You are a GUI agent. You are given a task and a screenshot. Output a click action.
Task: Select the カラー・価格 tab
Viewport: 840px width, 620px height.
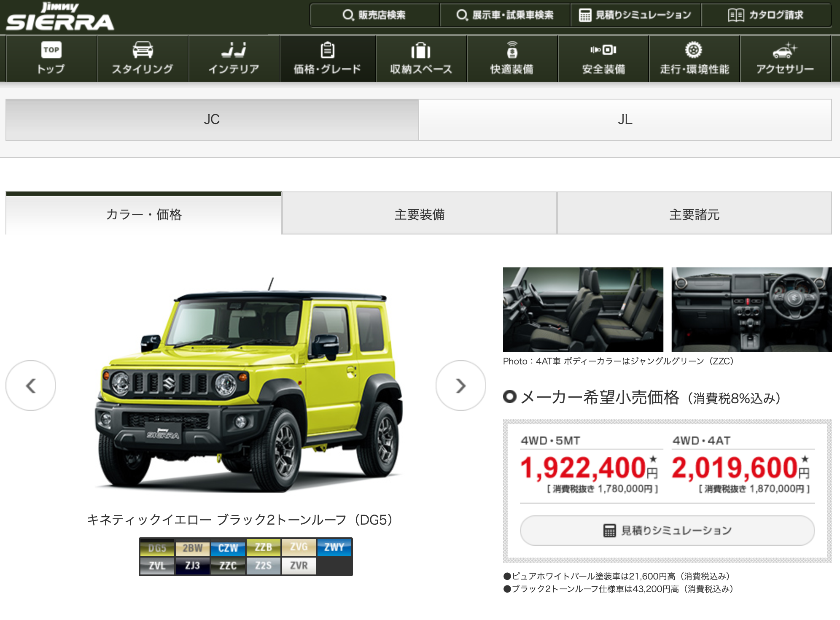[144, 214]
